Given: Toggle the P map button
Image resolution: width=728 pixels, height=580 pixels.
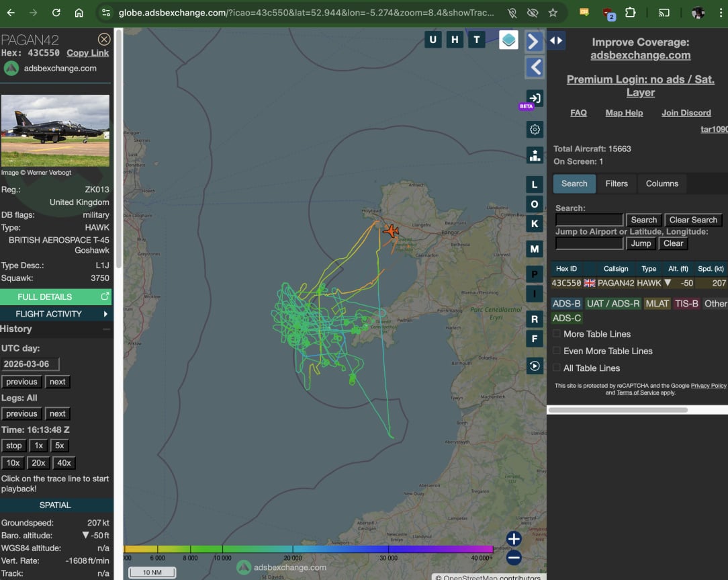Looking at the screenshot, I should click(535, 274).
